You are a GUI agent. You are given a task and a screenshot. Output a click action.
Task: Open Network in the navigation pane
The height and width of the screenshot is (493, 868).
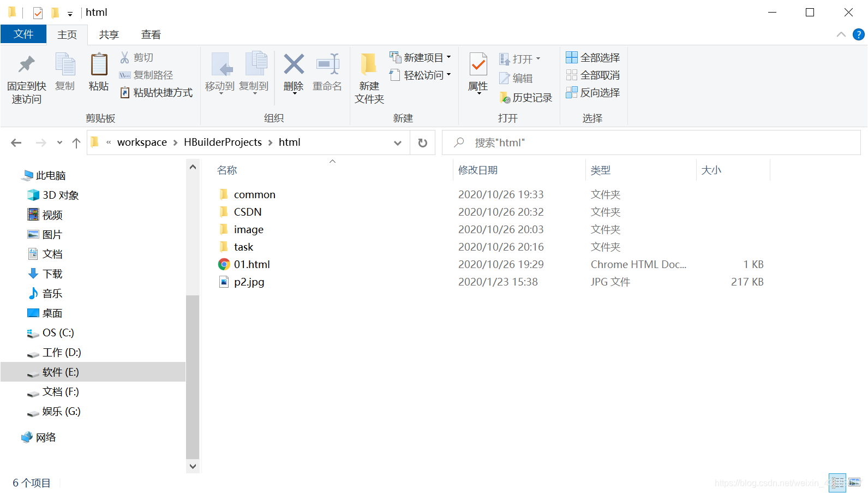39,437
